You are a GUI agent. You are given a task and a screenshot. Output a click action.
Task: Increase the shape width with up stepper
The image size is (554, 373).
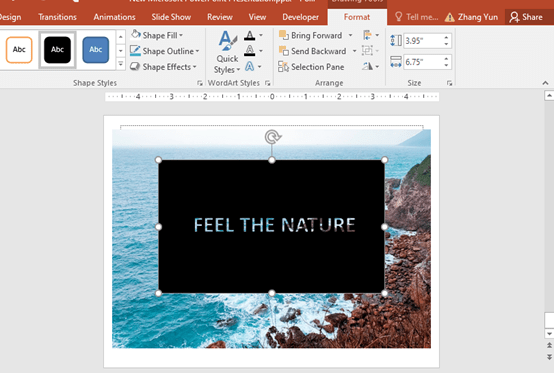447,59
